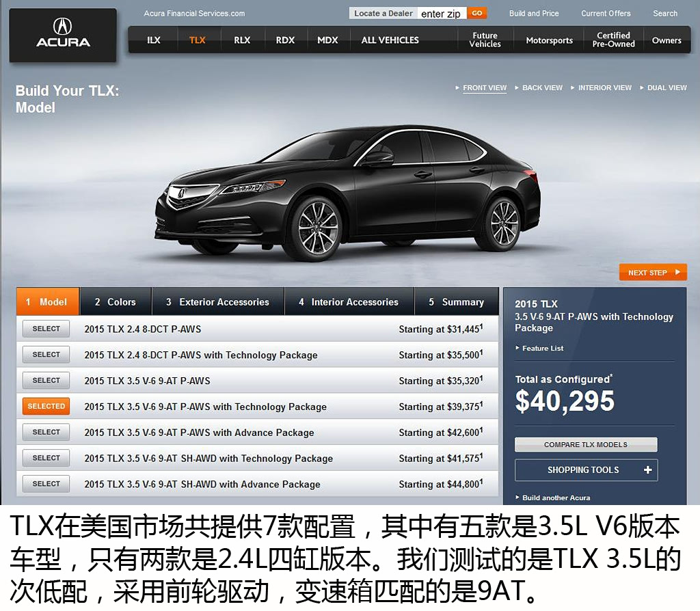Screen dimensions: 700x611
Task: Click the Starting at $44,800 price text
Action: click(441, 485)
